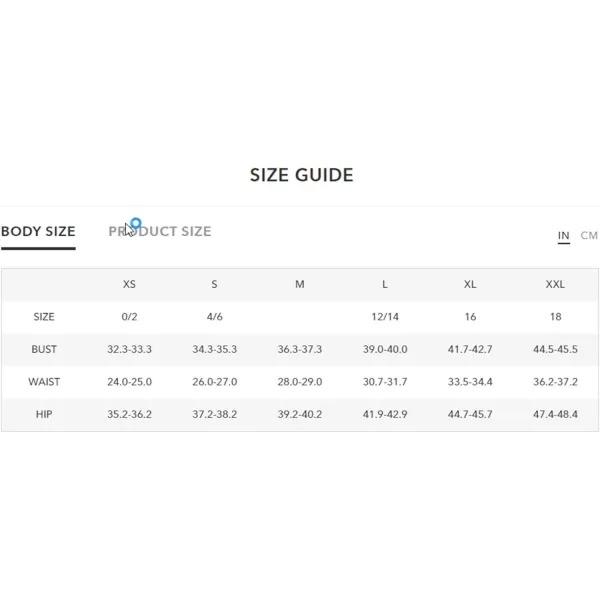Click the SIZE GUIDE heading
The width and height of the screenshot is (600, 600).
click(x=302, y=175)
